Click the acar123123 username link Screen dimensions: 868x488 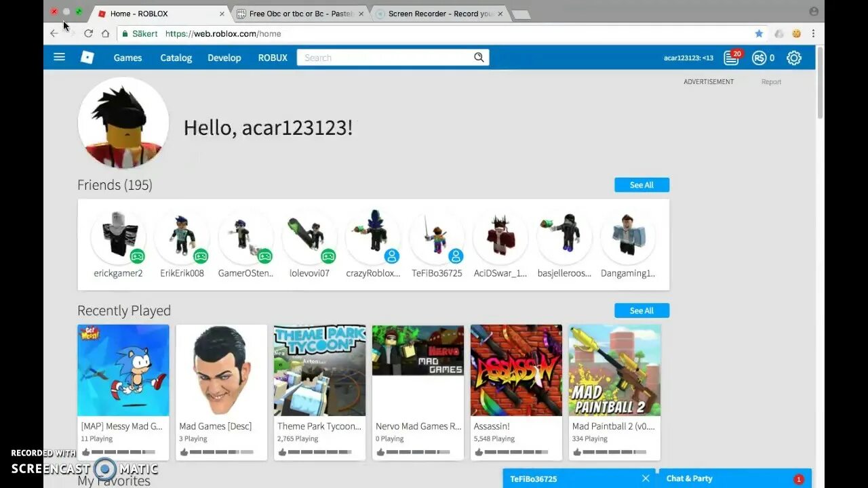pos(688,58)
